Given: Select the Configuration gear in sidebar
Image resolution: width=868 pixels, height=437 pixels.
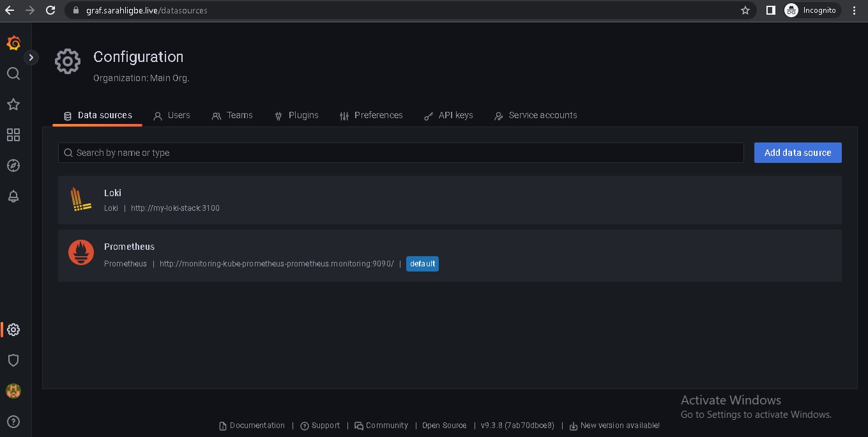Looking at the screenshot, I should click(x=13, y=330).
